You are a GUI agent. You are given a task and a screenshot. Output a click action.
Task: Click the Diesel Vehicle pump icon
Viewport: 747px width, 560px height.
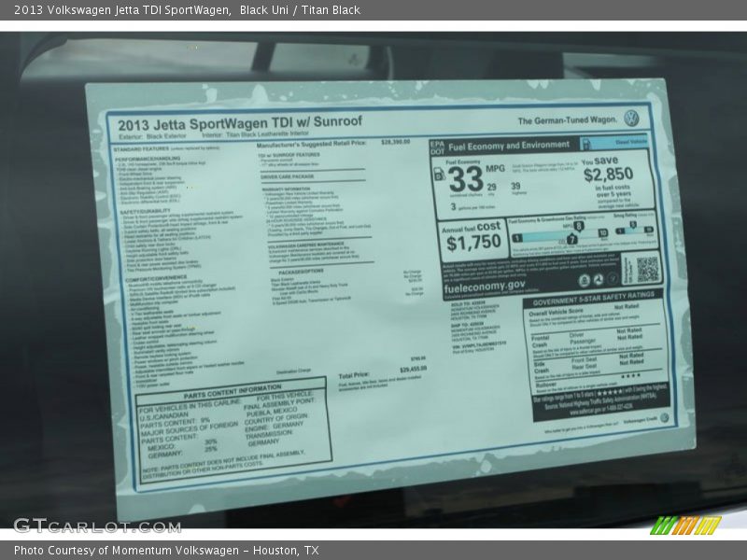pos(586,144)
